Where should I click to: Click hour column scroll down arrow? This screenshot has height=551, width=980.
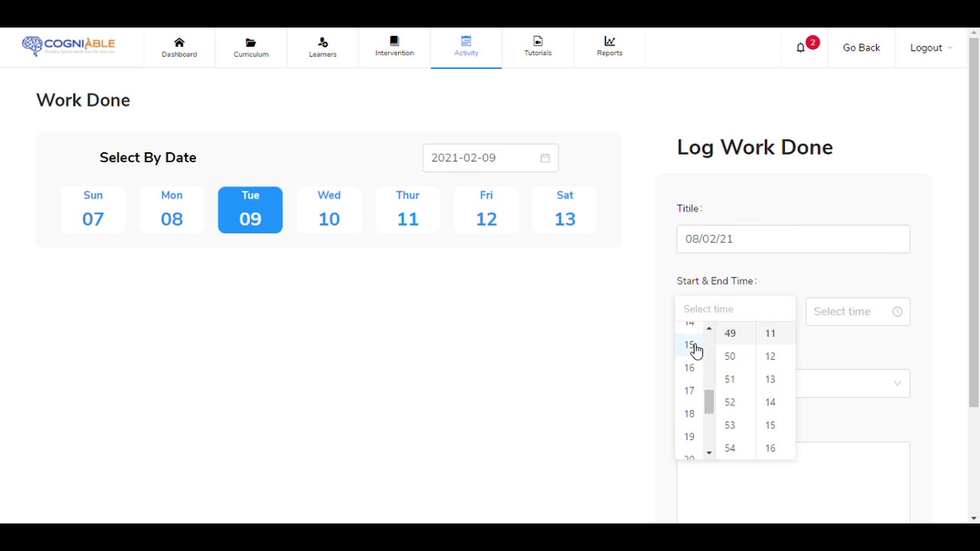(709, 453)
